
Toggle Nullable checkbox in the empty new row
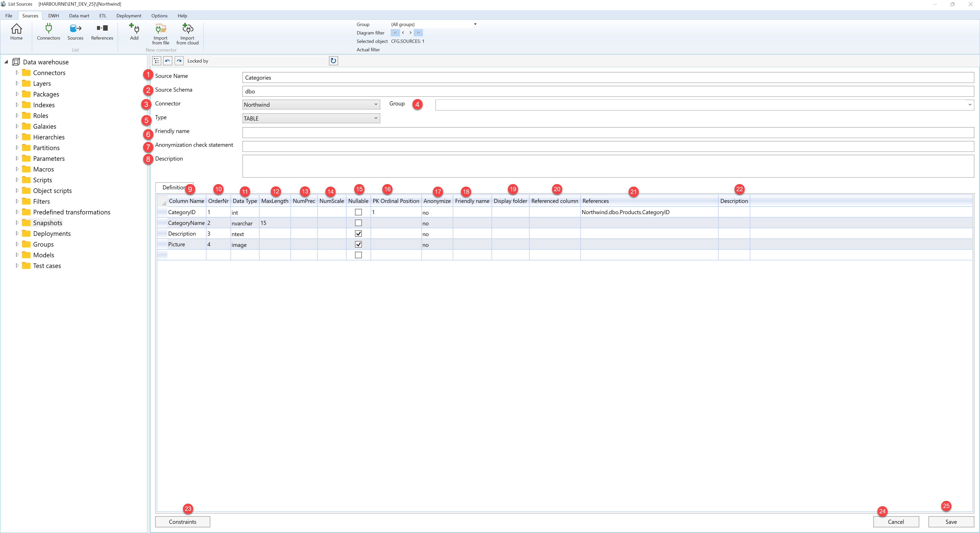(358, 255)
